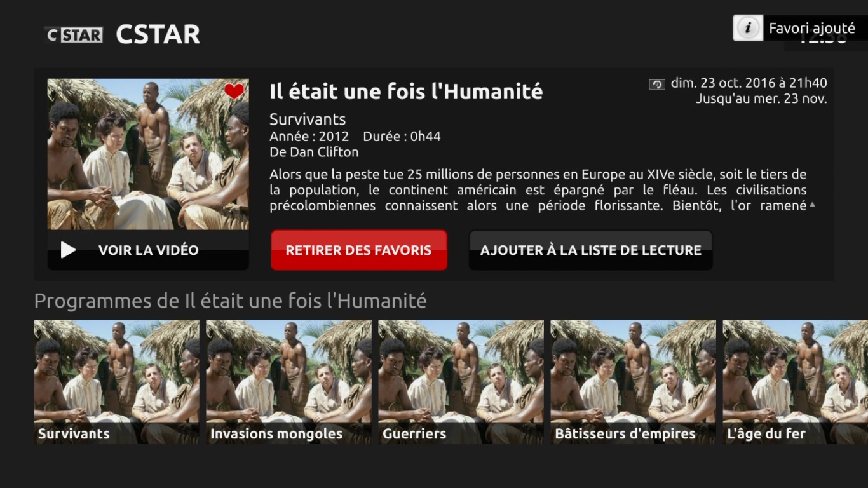
Task: Click the CSTAR channel title text
Action: pos(158,34)
